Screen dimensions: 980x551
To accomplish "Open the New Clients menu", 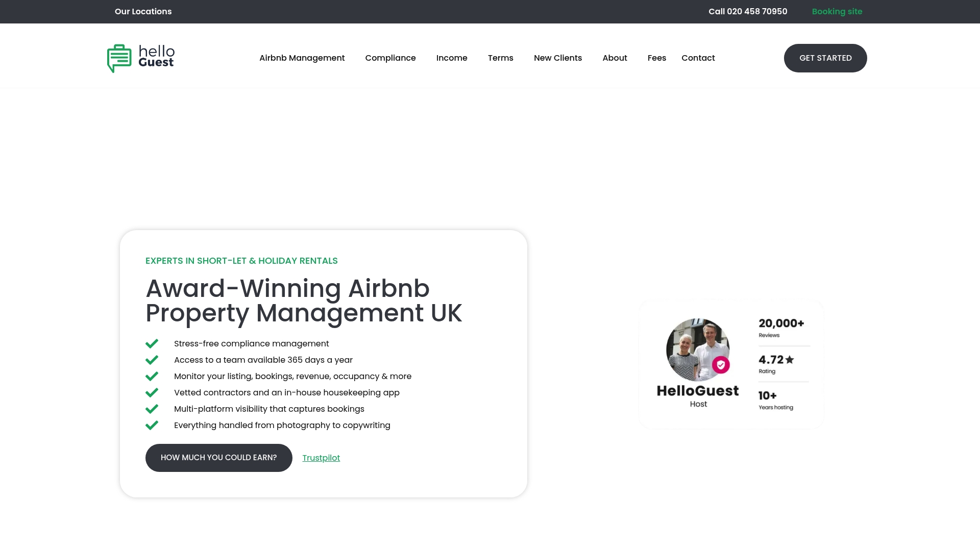I will click(x=558, y=58).
